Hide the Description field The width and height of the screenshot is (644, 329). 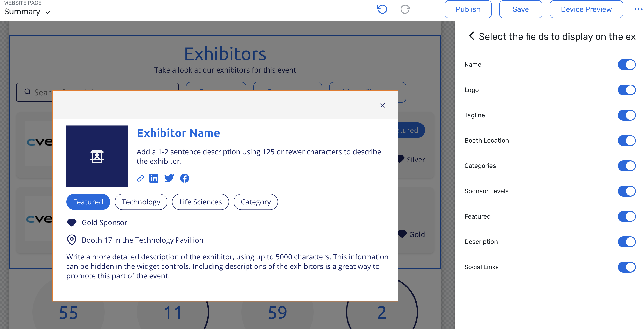[626, 242]
